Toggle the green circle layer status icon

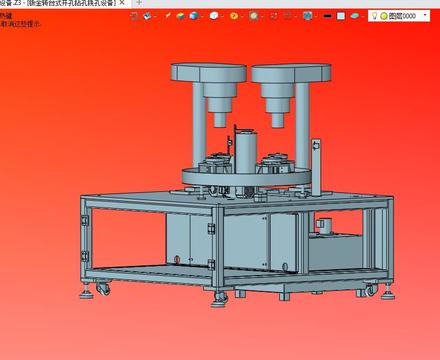point(384,16)
